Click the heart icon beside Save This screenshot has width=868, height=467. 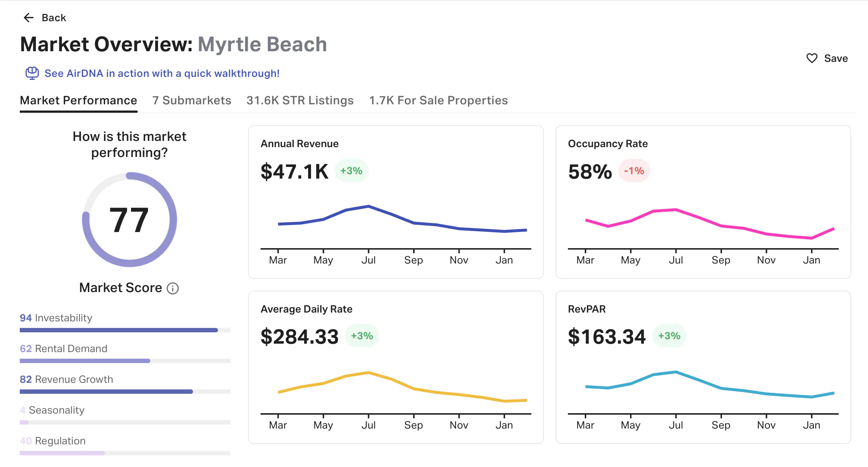point(812,58)
